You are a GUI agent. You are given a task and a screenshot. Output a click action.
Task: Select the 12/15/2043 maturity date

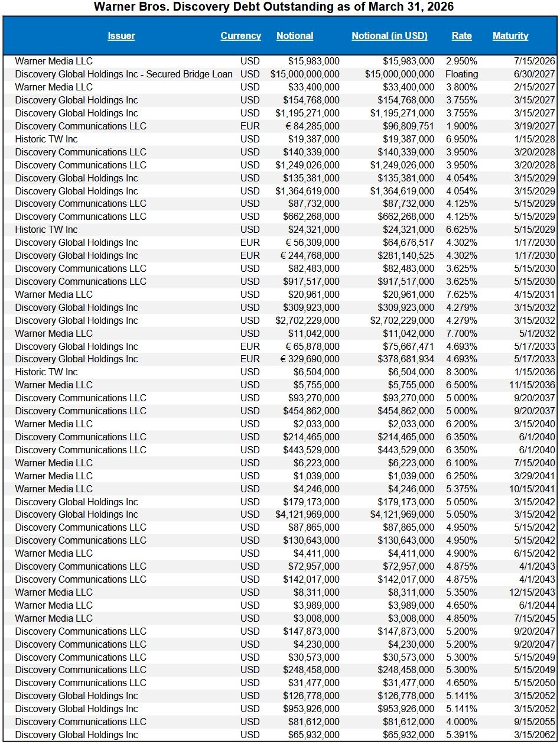(x=533, y=592)
